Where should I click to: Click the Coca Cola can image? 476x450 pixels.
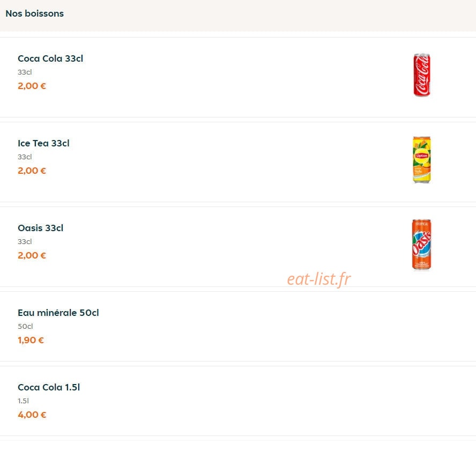click(x=422, y=75)
